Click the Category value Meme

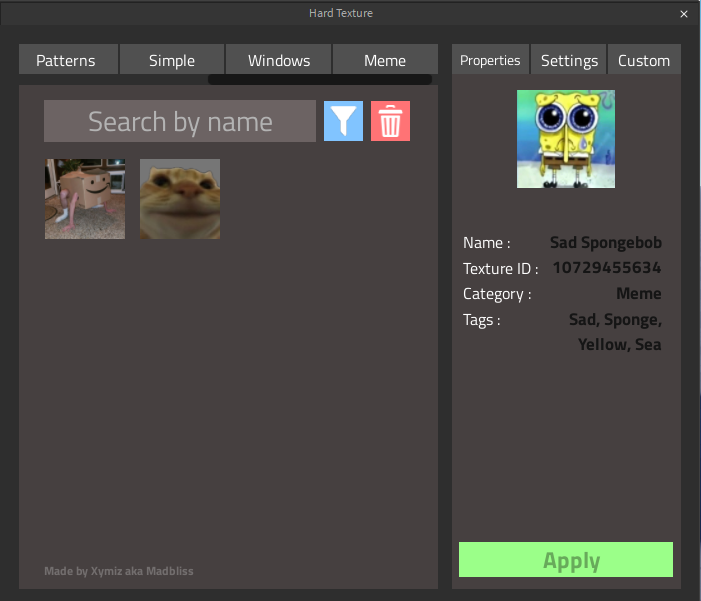(x=639, y=293)
